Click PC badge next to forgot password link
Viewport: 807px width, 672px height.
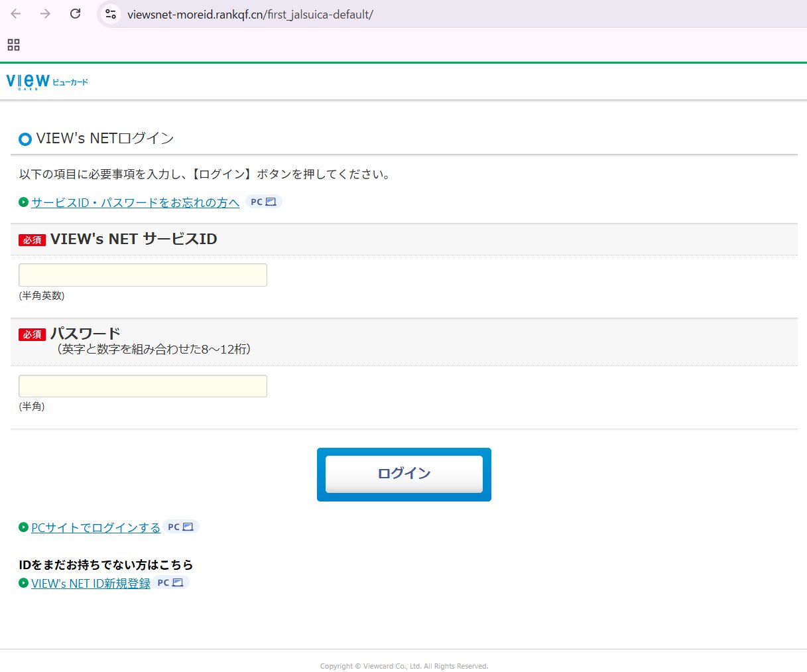[x=263, y=202]
